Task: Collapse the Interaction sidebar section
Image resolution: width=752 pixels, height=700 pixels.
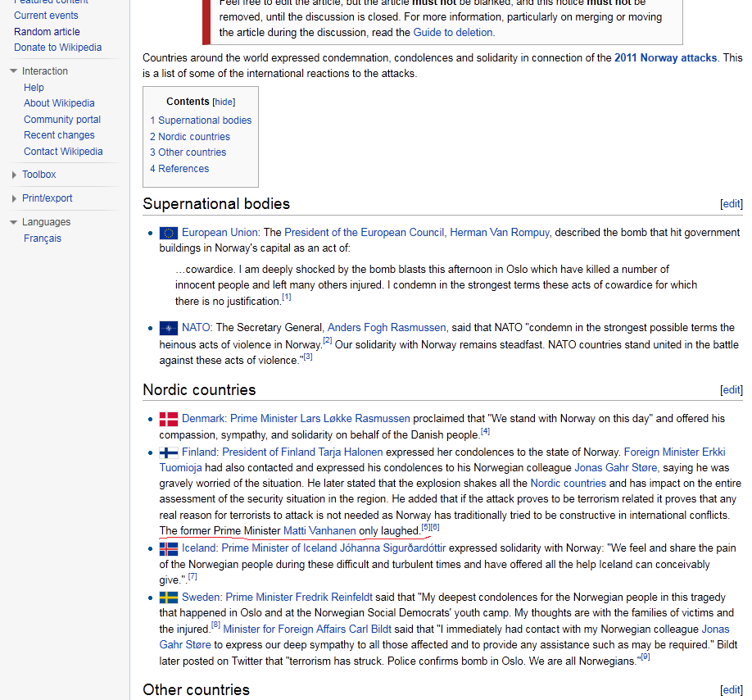Action: 14,71
